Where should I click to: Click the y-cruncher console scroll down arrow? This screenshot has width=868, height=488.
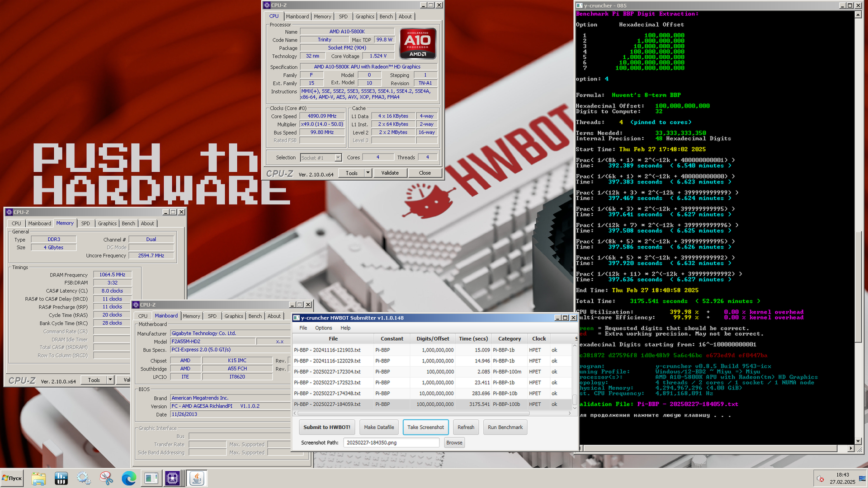[x=858, y=441]
